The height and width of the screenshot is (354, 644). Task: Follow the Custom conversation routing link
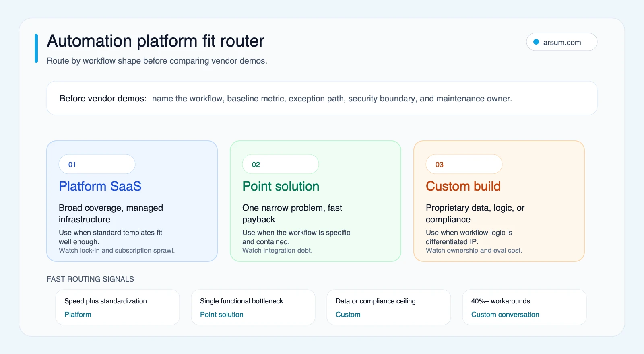[x=505, y=315]
